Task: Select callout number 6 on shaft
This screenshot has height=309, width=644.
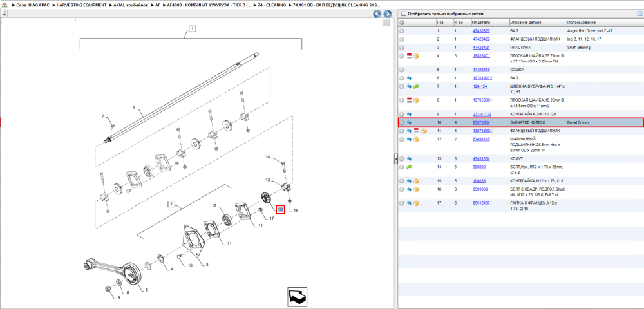Action: (134, 108)
